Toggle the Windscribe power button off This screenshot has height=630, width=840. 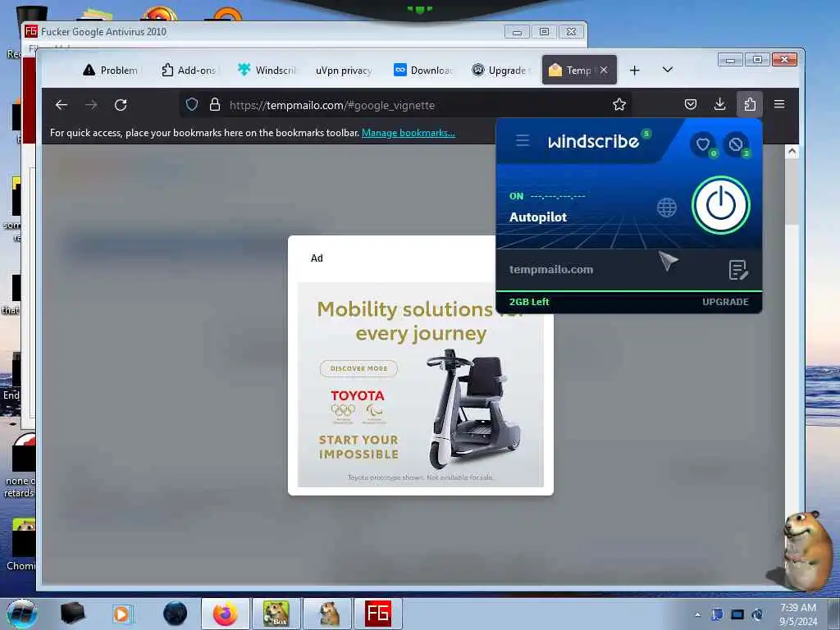[720, 205]
